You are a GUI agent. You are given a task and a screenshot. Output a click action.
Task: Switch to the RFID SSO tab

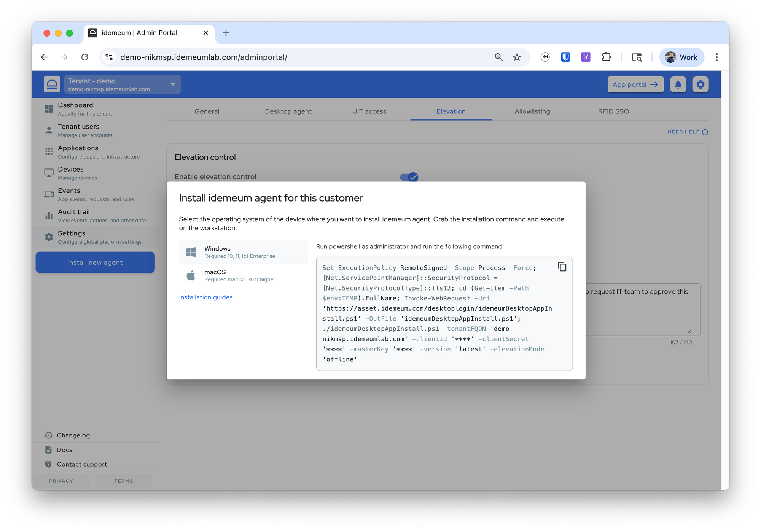613,111
